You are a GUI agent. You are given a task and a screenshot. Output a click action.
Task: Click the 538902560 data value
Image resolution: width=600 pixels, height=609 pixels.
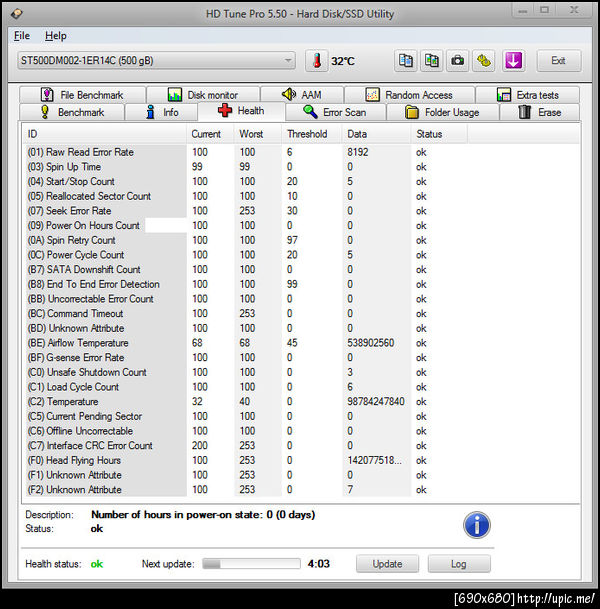click(x=370, y=343)
